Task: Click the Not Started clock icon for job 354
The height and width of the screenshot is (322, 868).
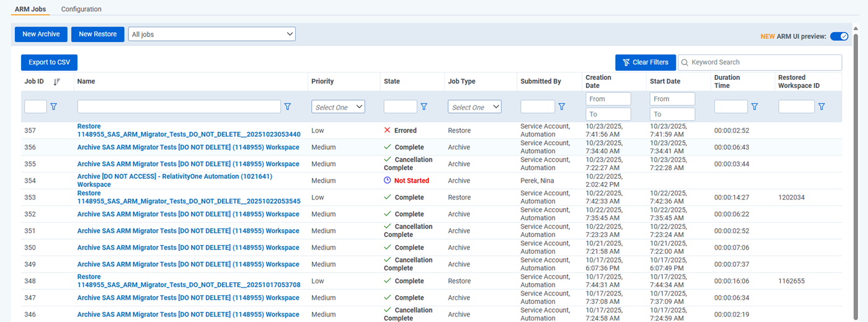Action: (x=387, y=181)
